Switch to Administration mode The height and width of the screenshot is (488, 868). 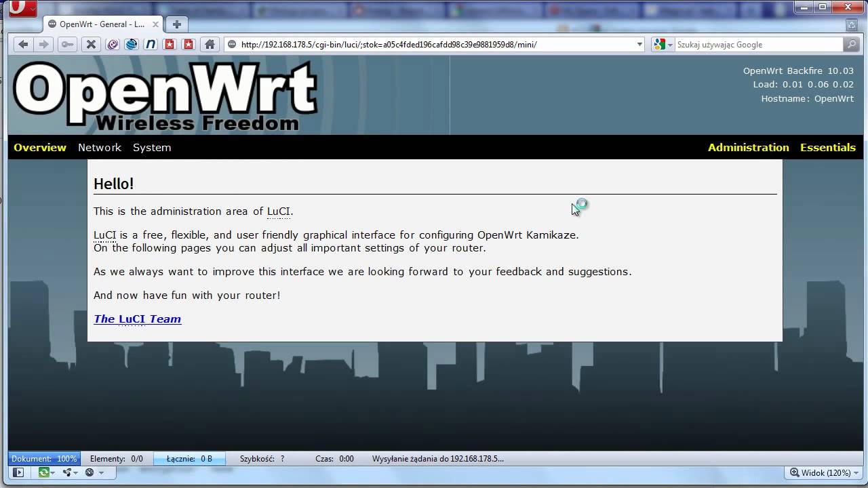tap(749, 147)
